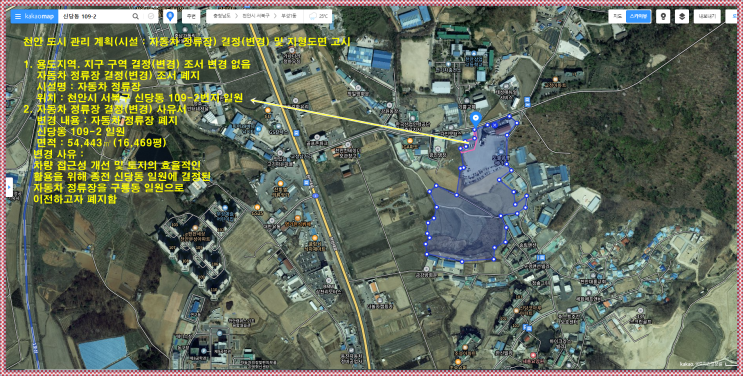Click the blue location pin button
Image resolution: width=743 pixels, height=376 pixels.
170,16
